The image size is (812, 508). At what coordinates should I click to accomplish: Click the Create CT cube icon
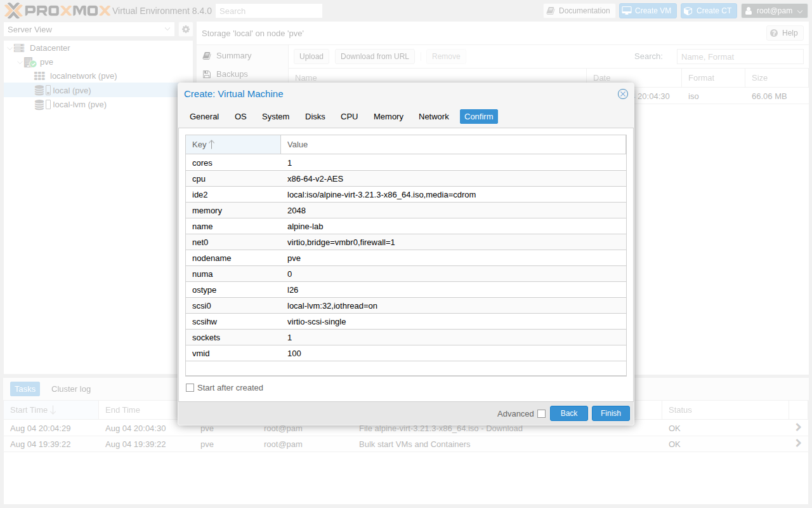(687, 11)
